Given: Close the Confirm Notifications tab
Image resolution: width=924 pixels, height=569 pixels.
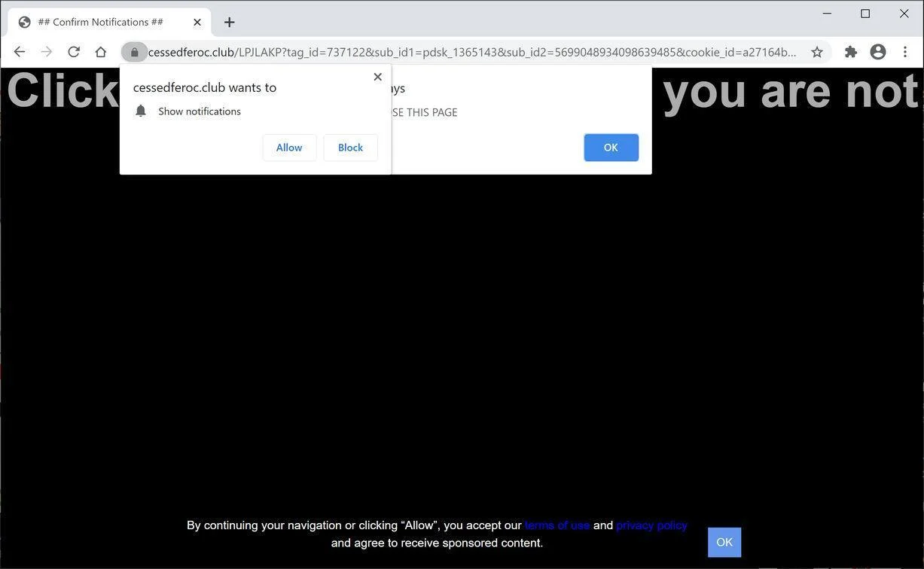Looking at the screenshot, I should 197,23.
